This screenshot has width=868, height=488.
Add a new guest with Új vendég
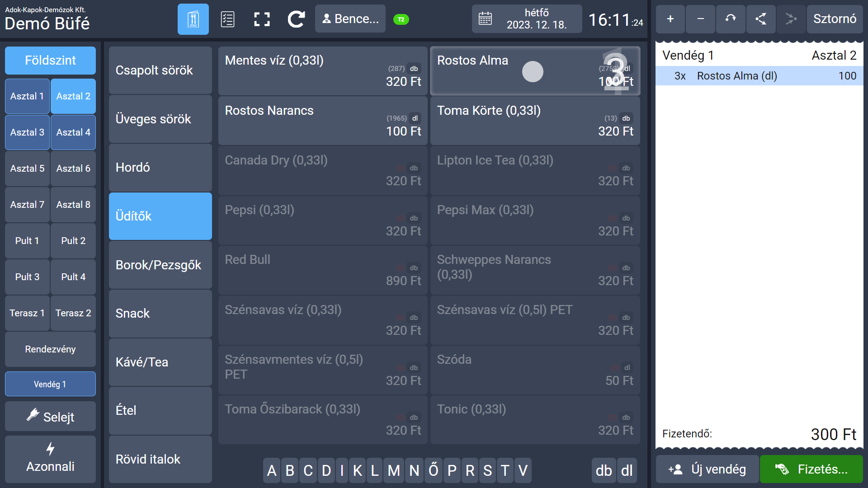pyautogui.click(x=707, y=469)
